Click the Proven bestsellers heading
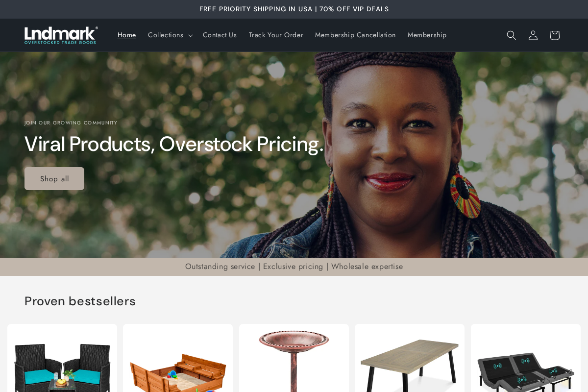The width and height of the screenshot is (588, 392). [x=80, y=301]
